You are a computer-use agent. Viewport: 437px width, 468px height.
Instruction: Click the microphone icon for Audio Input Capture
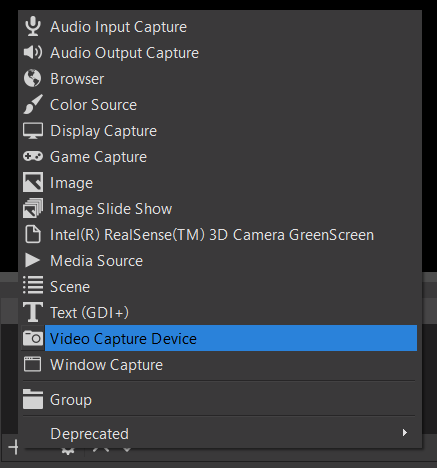pos(33,26)
